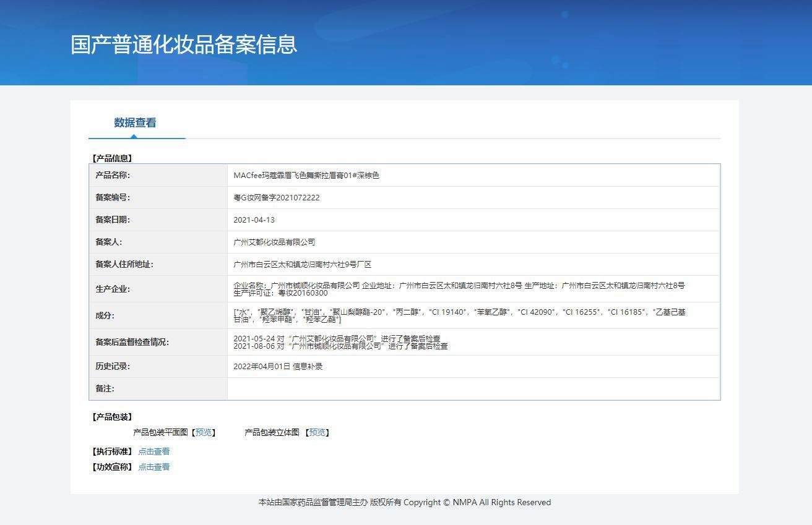
Task: Click 预览 link for 产品包装平面图
Action: [x=203, y=432]
